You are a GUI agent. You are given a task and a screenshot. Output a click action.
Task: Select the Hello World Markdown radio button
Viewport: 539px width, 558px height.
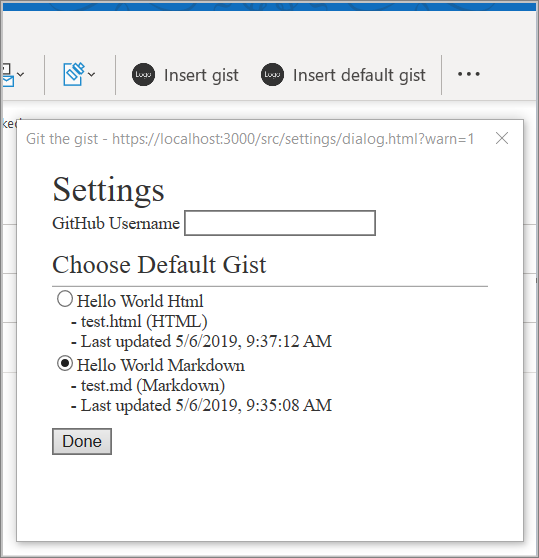coord(65,363)
